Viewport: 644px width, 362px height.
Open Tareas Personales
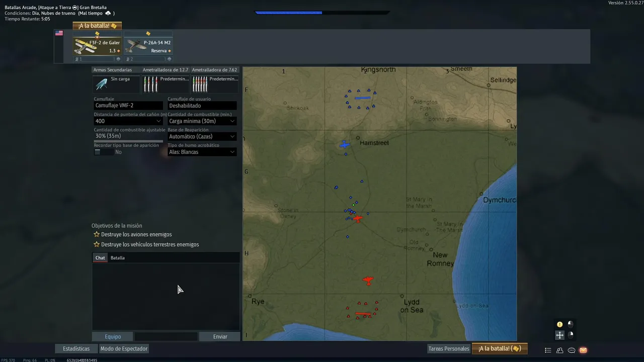(449, 348)
